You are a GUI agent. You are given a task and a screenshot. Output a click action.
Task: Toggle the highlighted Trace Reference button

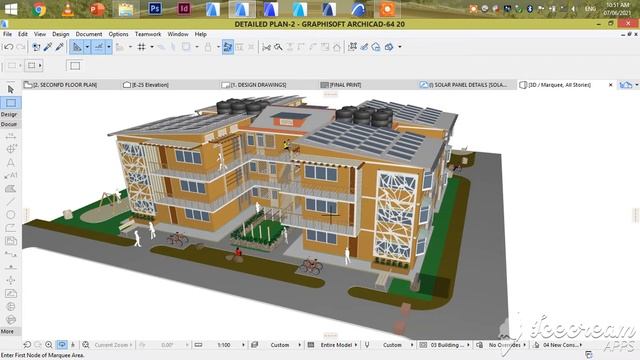coord(228,47)
